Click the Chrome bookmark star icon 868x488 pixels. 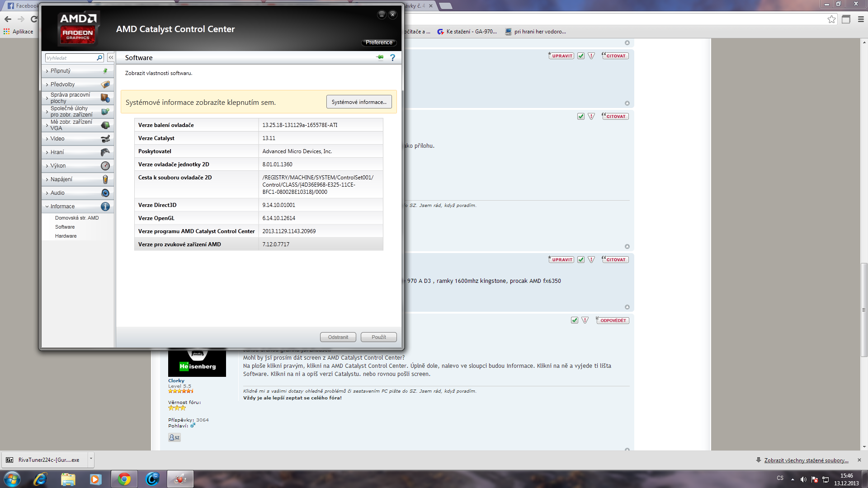pos(831,19)
